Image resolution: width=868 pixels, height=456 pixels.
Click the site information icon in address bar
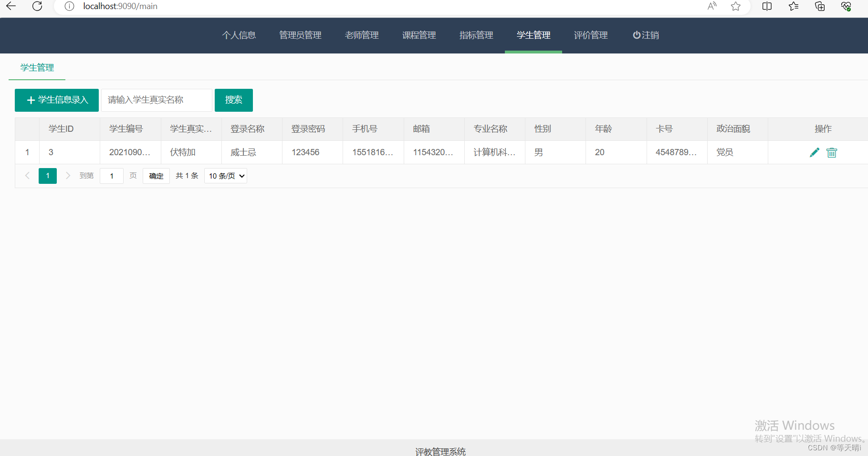(x=70, y=6)
